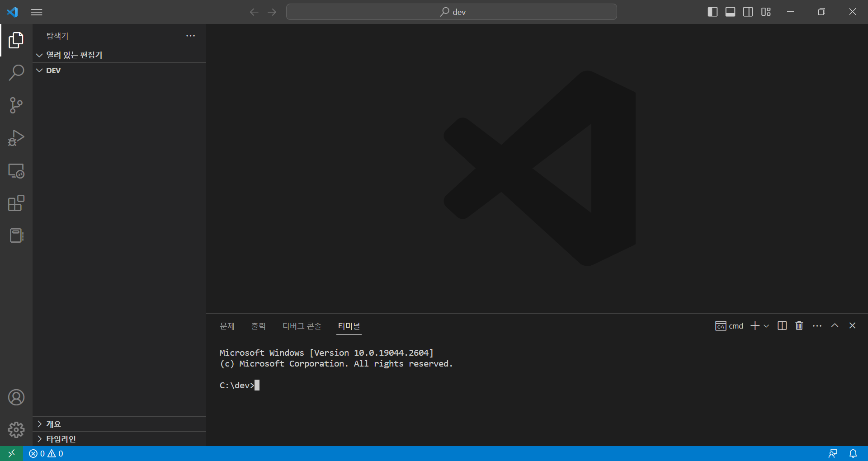Open terminal panel more actions ellipsis
The image size is (868, 461).
tap(817, 326)
